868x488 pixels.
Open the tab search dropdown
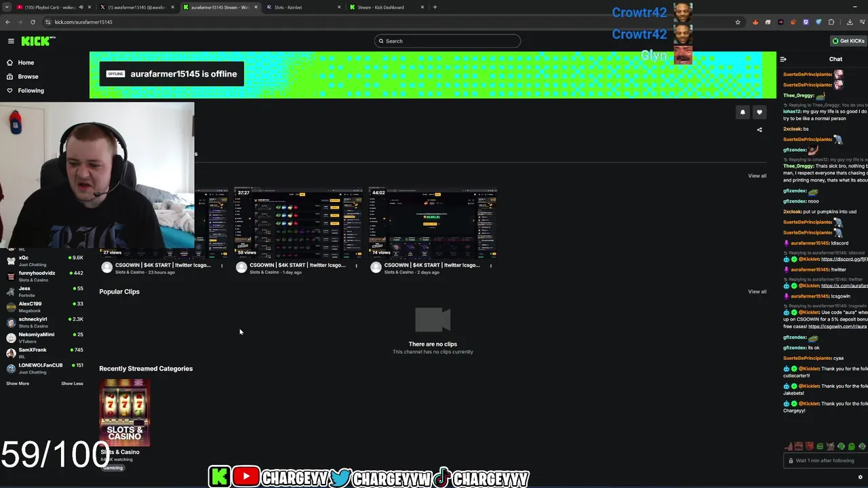tap(6, 7)
